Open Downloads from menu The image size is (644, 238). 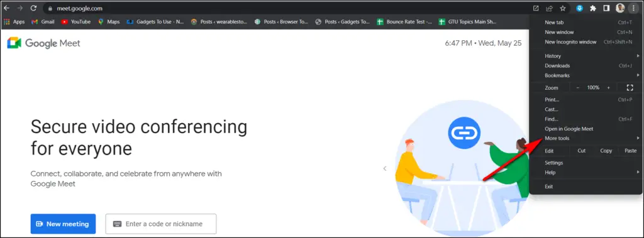point(586,66)
